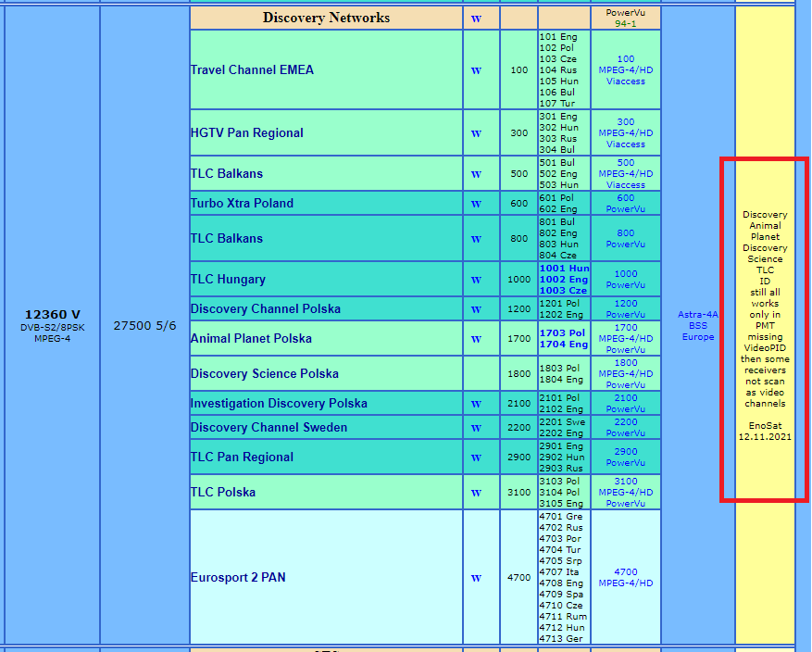Open the Turbo Xtra Poland link
812x652 pixels.
242,203
